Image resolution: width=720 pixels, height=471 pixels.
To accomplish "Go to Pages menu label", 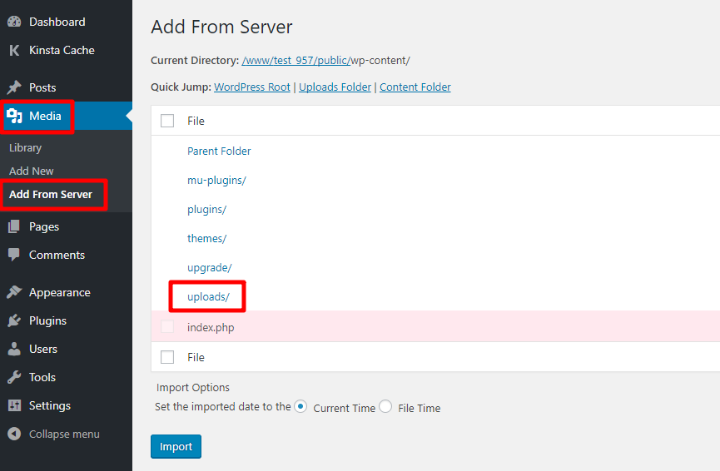I will [44, 227].
